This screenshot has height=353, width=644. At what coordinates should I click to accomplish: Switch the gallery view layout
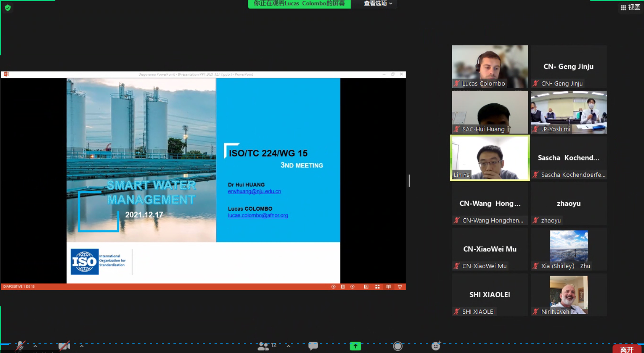(630, 7)
